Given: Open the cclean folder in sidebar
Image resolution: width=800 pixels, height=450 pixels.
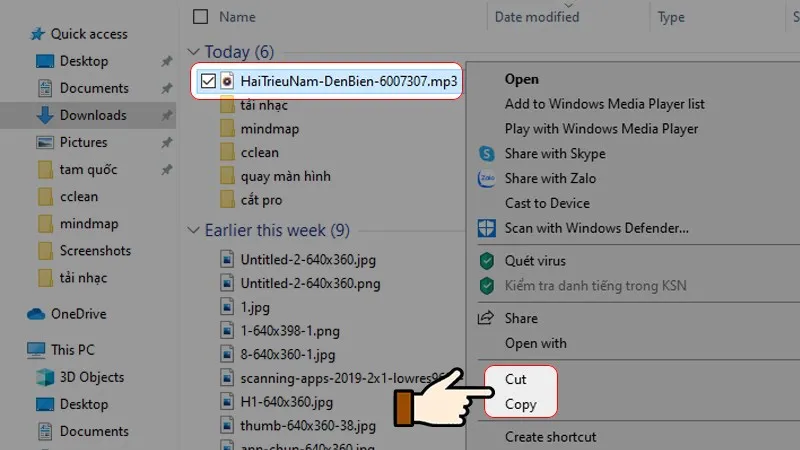Looking at the screenshot, I should click(79, 196).
